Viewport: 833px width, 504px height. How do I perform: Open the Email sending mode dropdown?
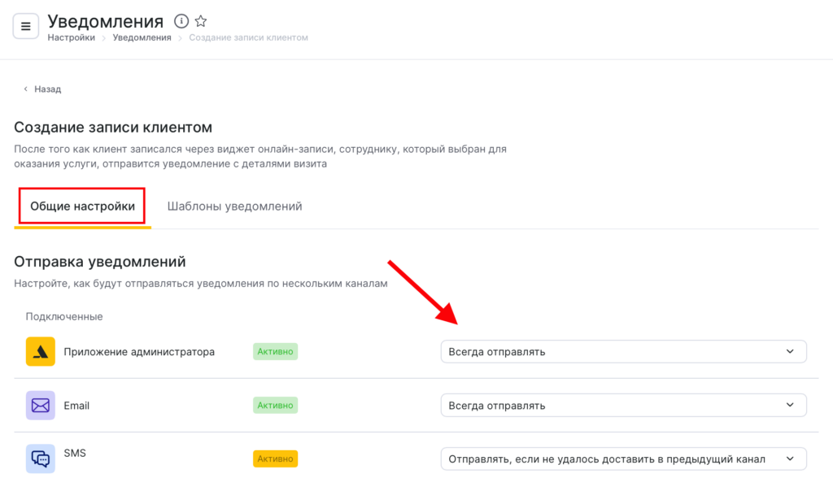coord(623,405)
